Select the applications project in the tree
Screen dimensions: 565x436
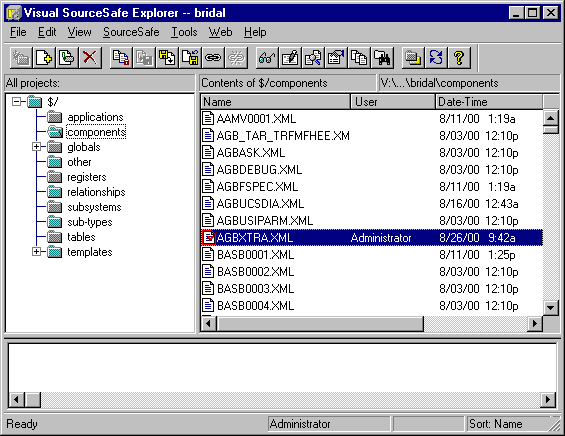[x=95, y=117]
